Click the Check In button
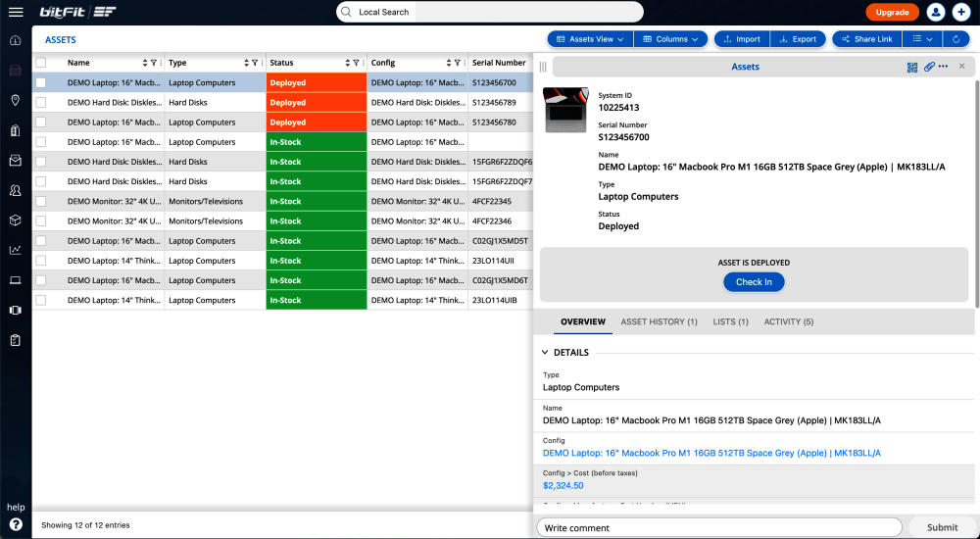The width and height of the screenshot is (980, 539). [754, 282]
